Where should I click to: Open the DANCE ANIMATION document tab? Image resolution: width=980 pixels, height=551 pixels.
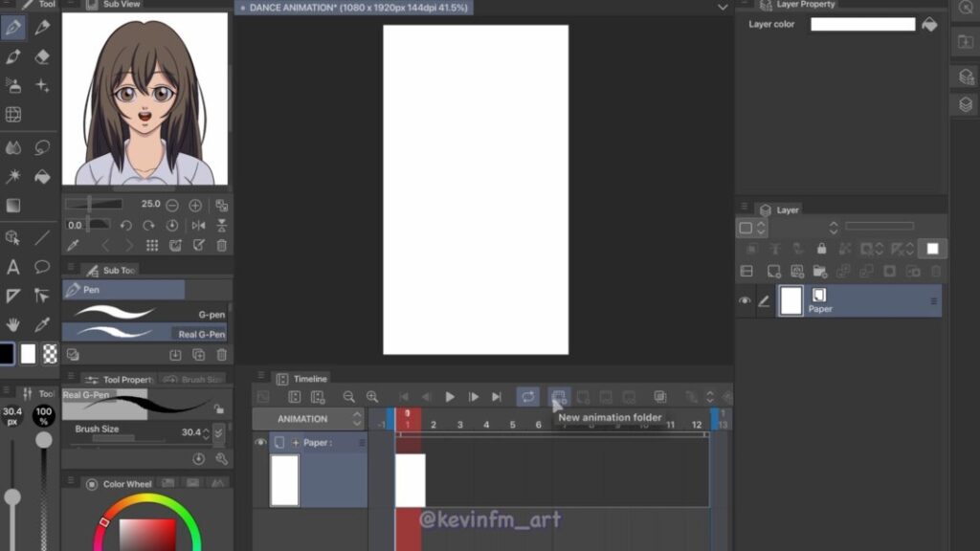tap(354, 8)
